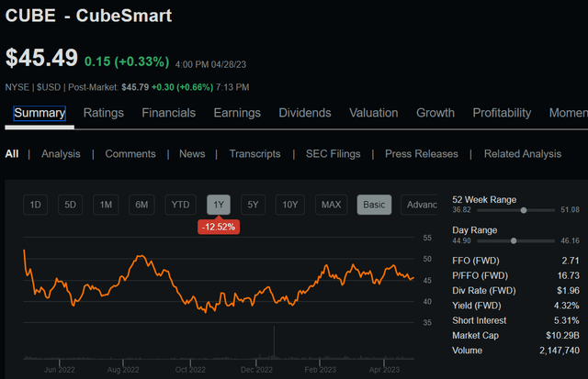
Task: Set chart range to 5Y
Action: (x=254, y=205)
